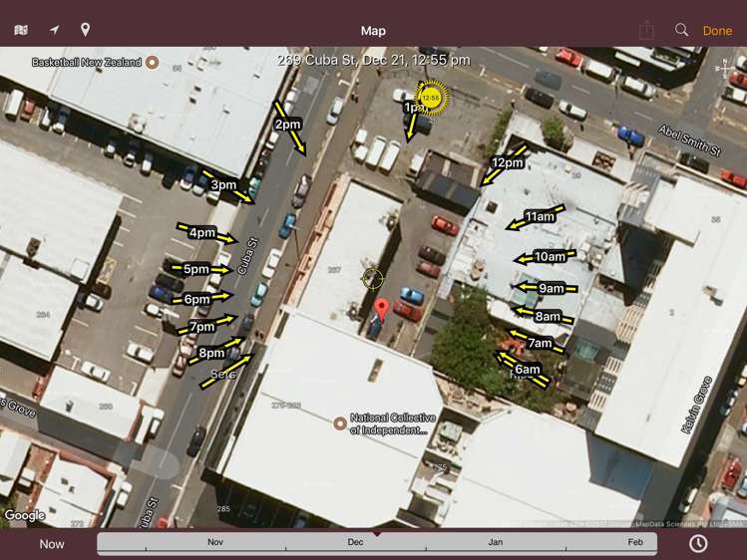Tap the Abel Smith St label
Screen dimensions: 747x560
[689, 140]
